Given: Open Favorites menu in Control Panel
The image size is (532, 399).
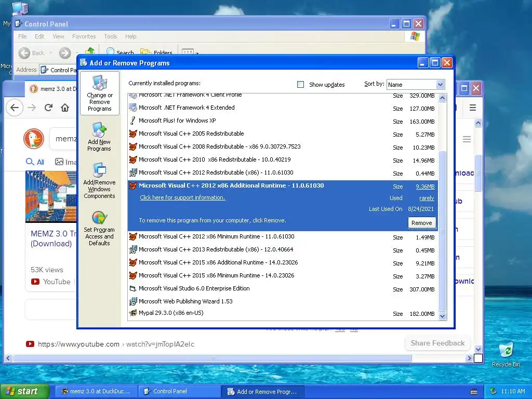Looking at the screenshot, I should coord(84,36).
